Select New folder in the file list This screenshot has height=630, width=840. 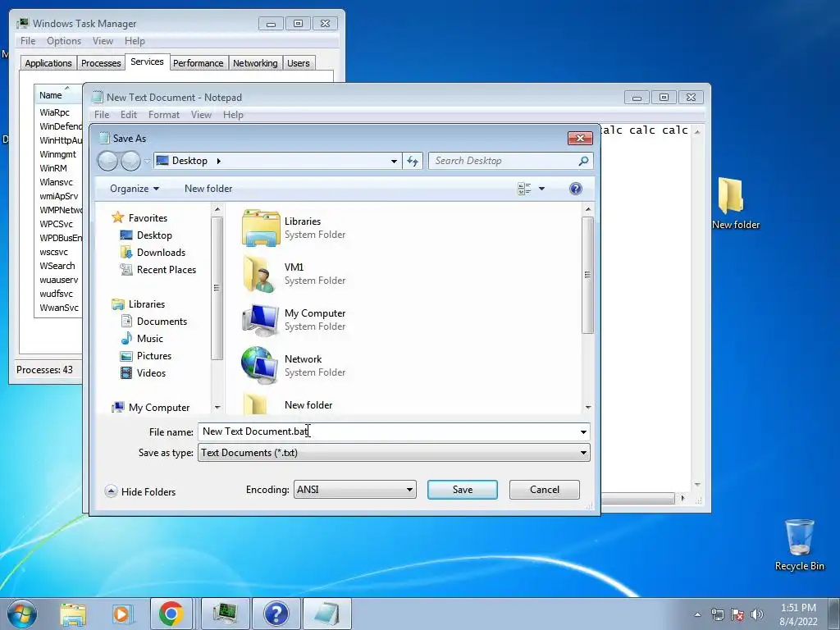pyautogui.click(x=308, y=405)
